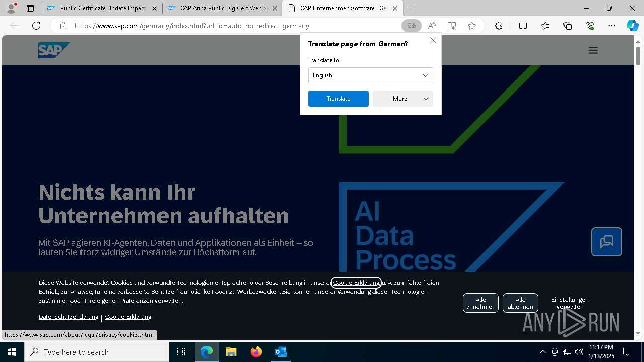
Task: Click the blue Translate button
Action: click(338, 99)
